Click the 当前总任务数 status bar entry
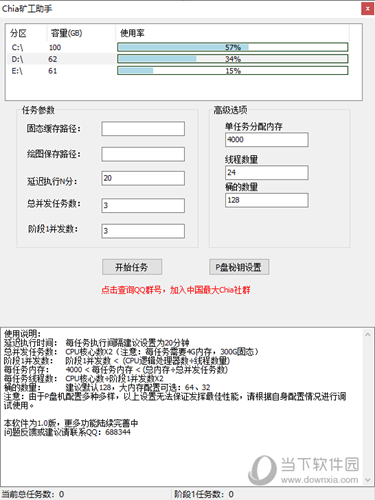 pos(33,494)
